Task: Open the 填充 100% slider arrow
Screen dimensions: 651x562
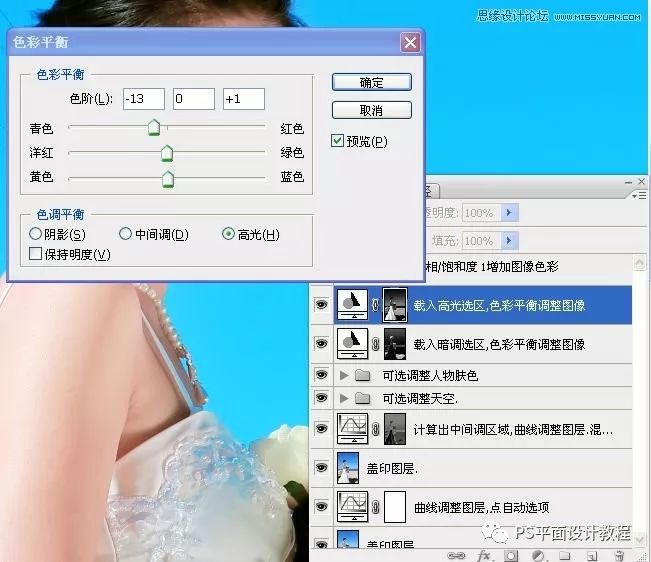Action: point(509,241)
